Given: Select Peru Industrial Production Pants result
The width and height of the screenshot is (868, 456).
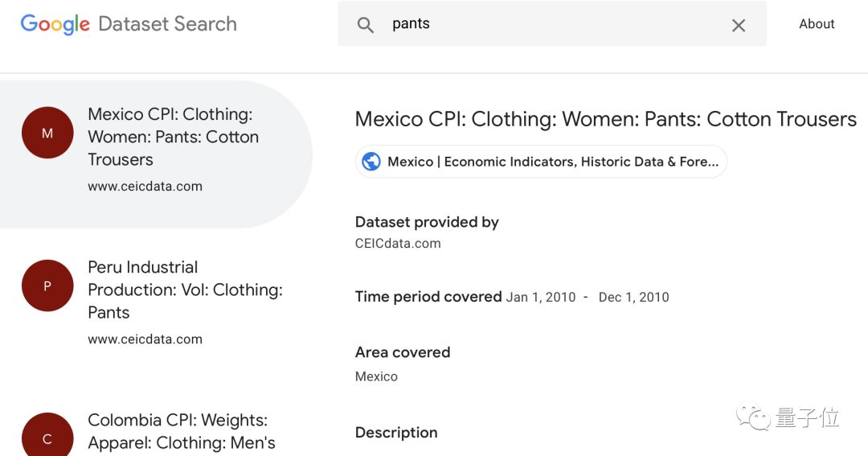Looking at the screenshot, I should point(185,290).
